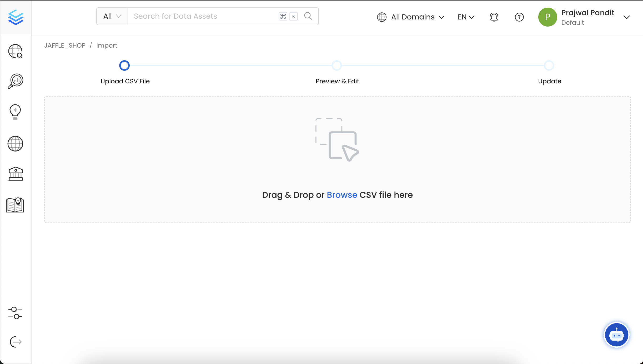Expand the EN language dropdown

tap(465, 17)
